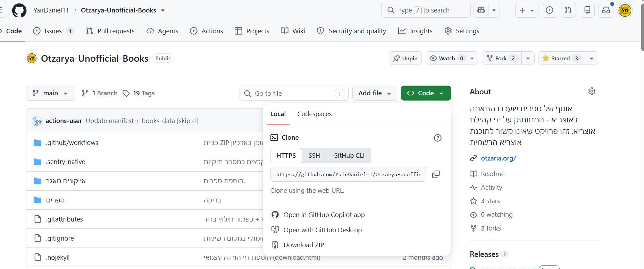Expand the Watch options arrow
Viewport: 644px width, 269px height.
[x=472, y=58]
